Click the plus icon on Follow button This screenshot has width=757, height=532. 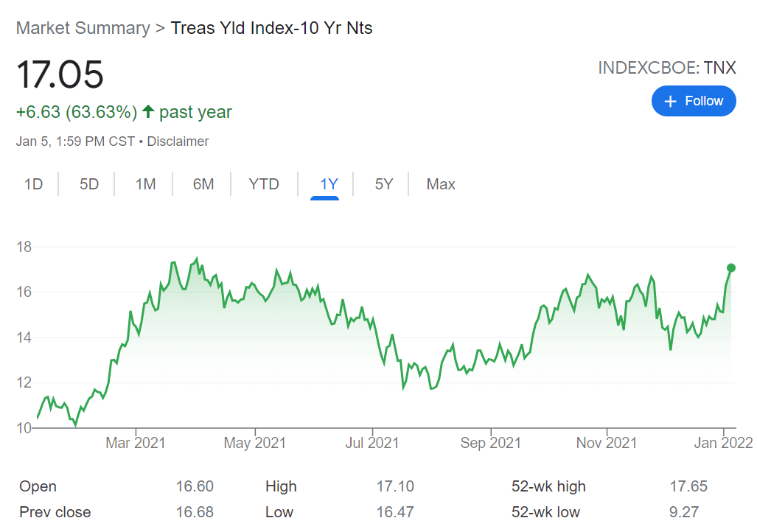pyautogui.click(x=670, y=102)
